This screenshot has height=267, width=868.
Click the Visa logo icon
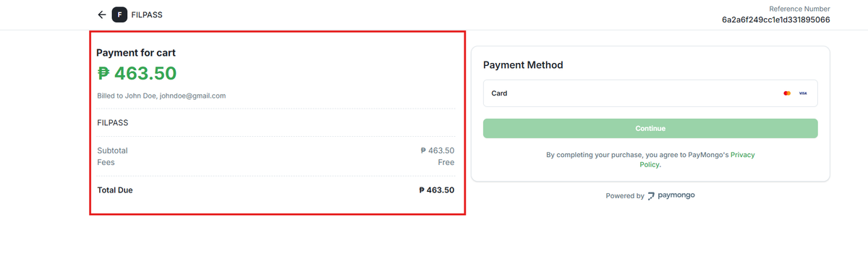tap(802, 93)
